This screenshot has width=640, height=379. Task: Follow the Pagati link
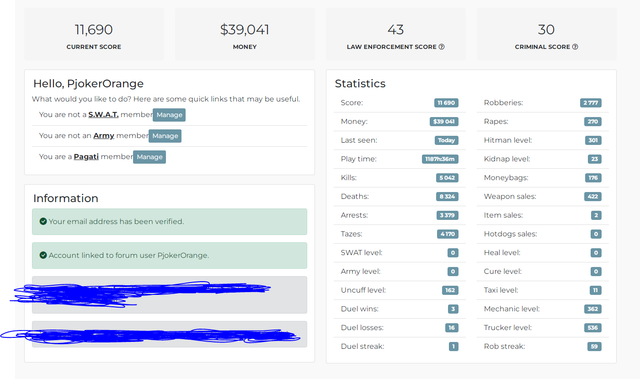coord(86,157)
